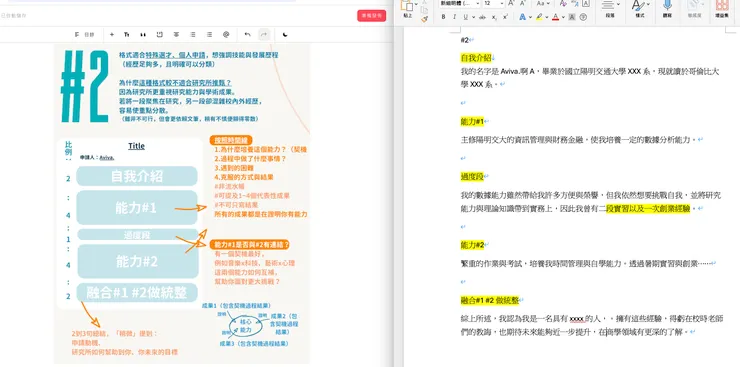The height and width of the screenshot is (367, 740).
Task: Toggle Underline formatting in Word
Action: pyautogui.click(x=465, y=17)
